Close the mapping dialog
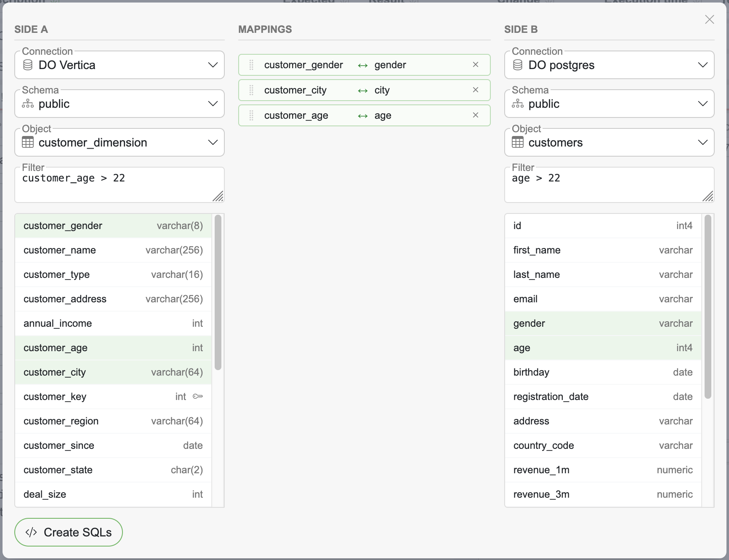The height and width of the screenshot is (560, 729). [x=709, y=20]
